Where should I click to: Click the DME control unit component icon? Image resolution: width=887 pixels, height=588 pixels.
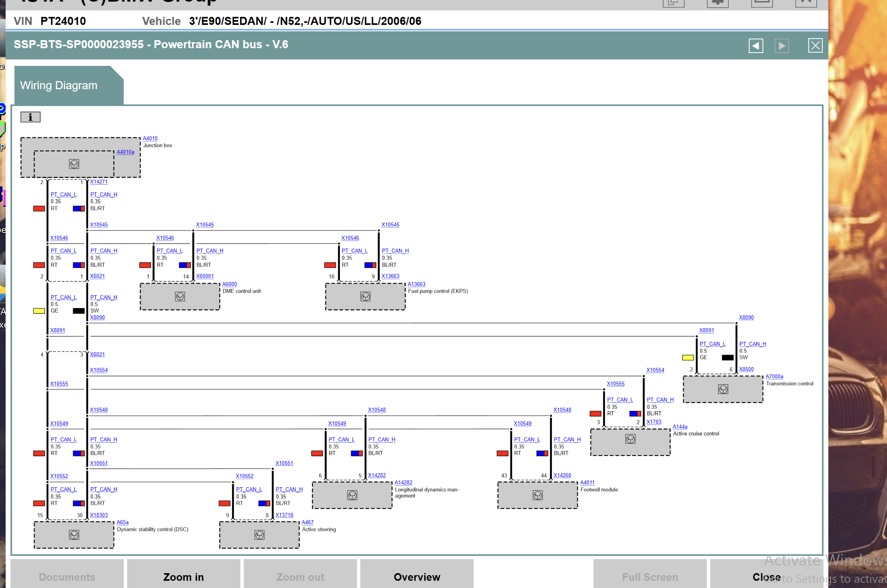click(x=180, y=296)
